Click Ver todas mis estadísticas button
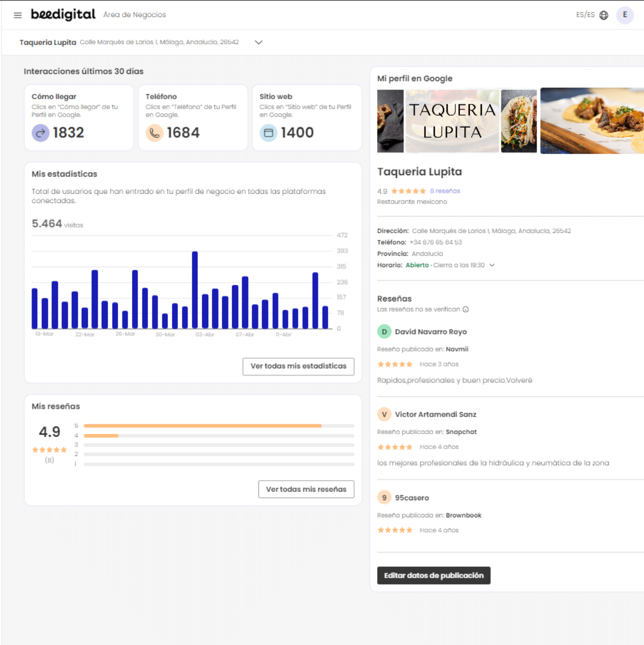Viewport: 644px width, 645px height. click(x=298, y=366)
